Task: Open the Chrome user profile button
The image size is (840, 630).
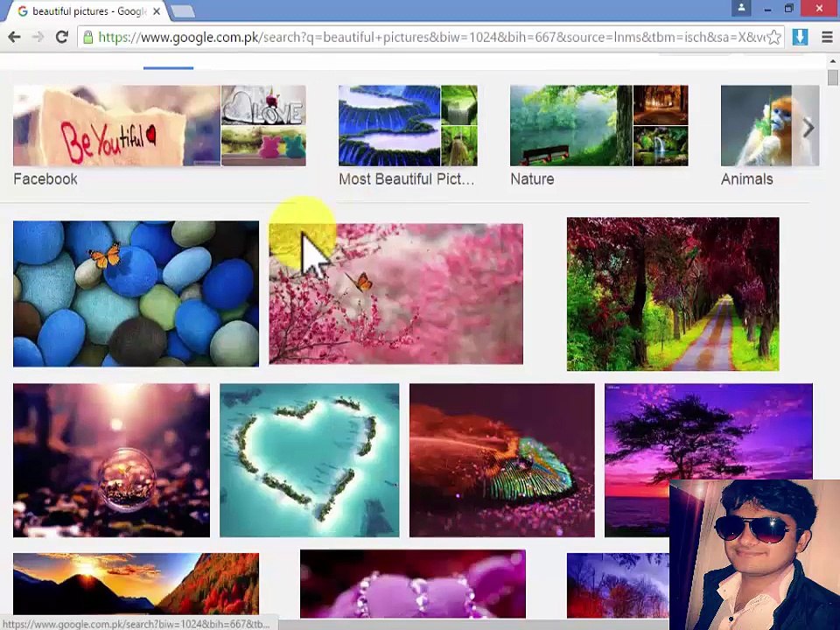Action: coord(741,8)
